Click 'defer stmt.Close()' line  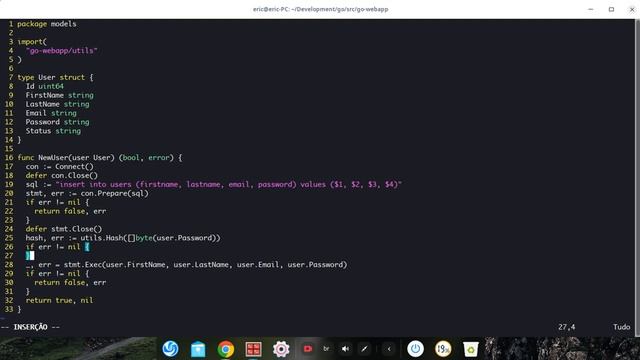pos(64,229)
